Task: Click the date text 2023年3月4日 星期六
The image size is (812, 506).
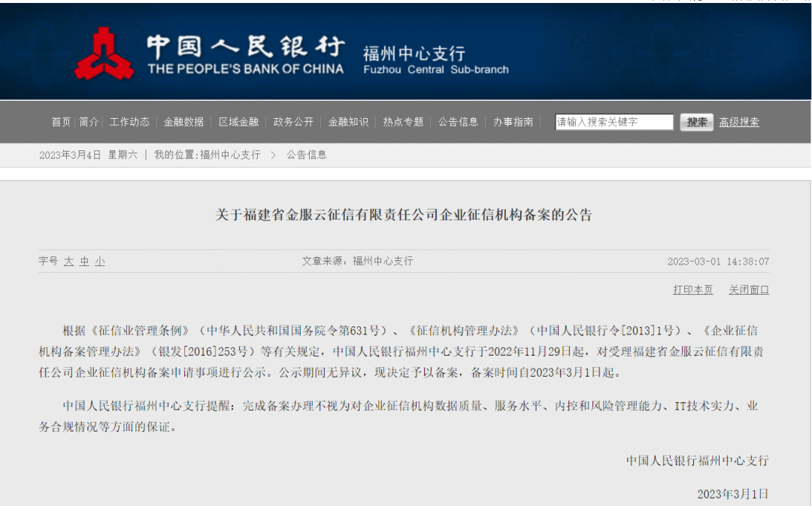Action: [89, 155]
